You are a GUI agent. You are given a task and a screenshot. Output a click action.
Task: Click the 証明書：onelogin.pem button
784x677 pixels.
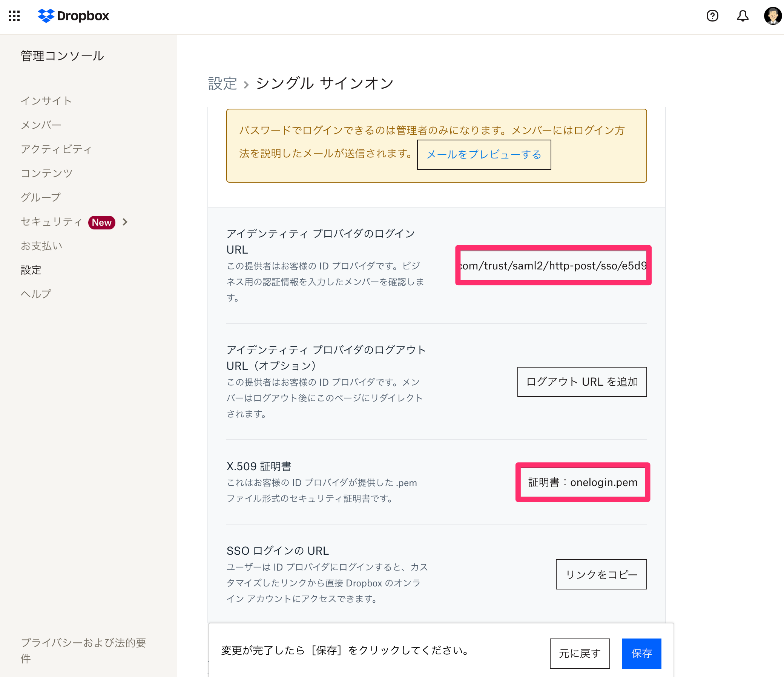[583, 482]
